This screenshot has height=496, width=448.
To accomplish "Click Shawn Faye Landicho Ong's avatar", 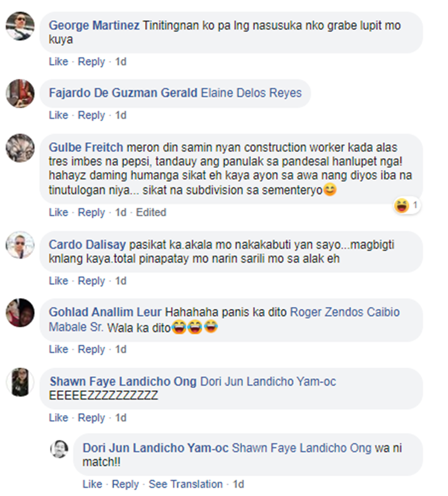I will click(20, 382).
